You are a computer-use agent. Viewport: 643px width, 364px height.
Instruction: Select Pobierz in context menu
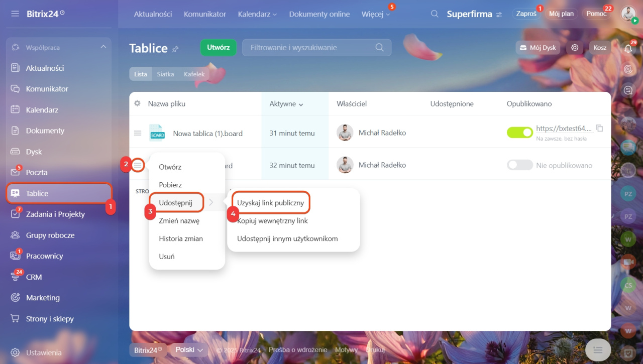[x=170, y=185]
